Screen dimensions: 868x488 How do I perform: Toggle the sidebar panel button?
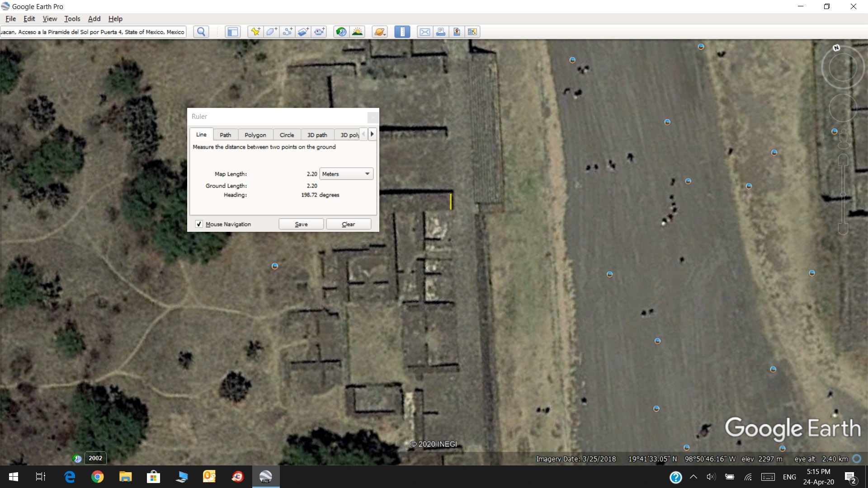coord(232,32)
